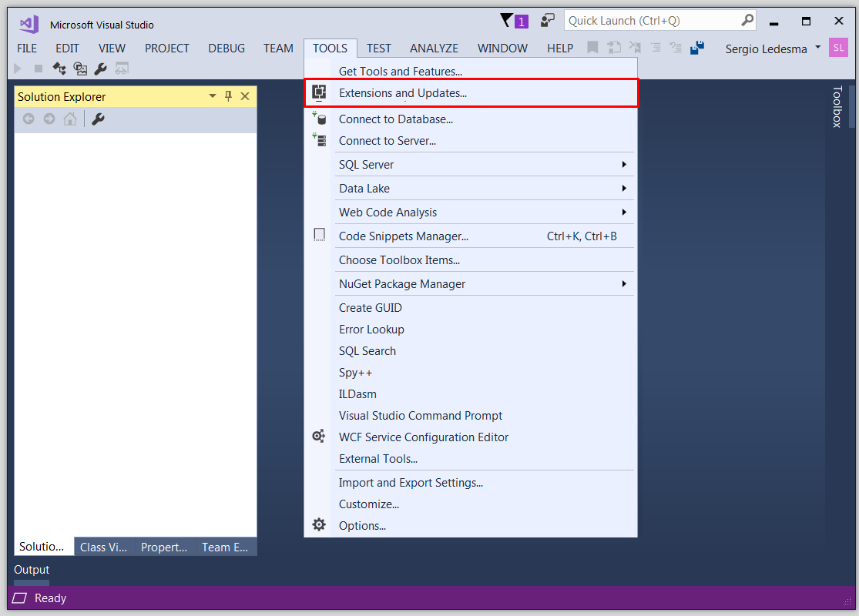Click the Visual Studio logo icon
The height and width of the screenshot is (616, 859).
pos(29,24)
